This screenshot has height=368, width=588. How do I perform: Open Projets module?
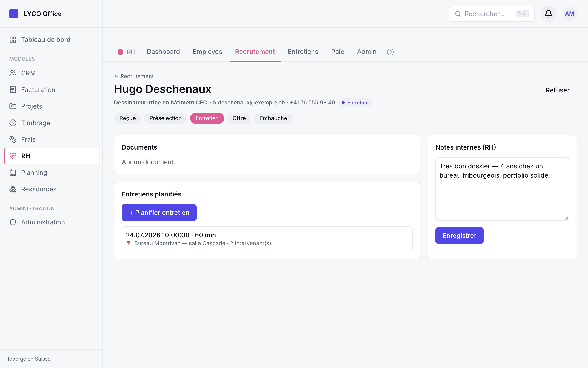[x=51, y=106]
